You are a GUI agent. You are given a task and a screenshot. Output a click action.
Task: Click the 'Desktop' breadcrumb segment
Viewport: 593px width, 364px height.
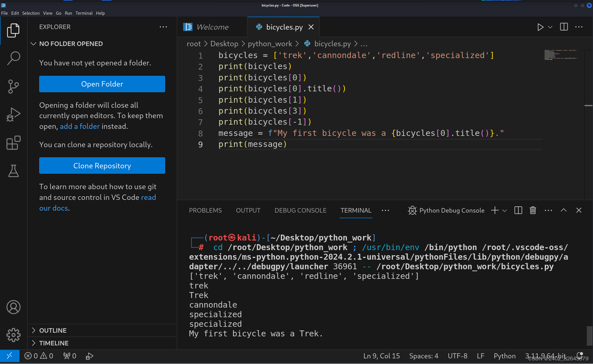tap(224, 44)
